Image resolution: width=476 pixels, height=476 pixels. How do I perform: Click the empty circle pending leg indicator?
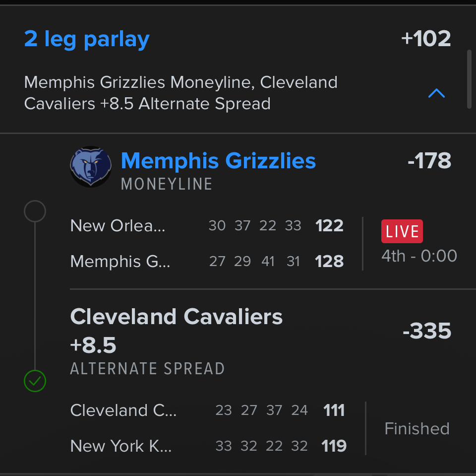(35, 211)
